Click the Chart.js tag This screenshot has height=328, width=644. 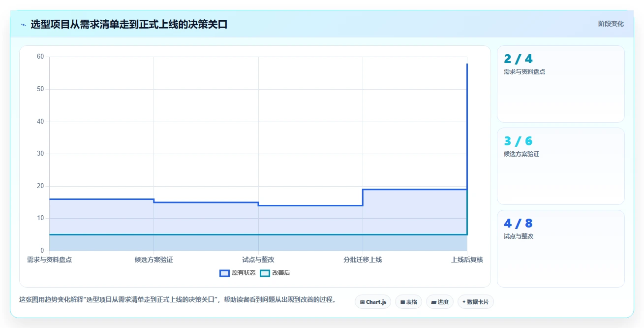373,302
